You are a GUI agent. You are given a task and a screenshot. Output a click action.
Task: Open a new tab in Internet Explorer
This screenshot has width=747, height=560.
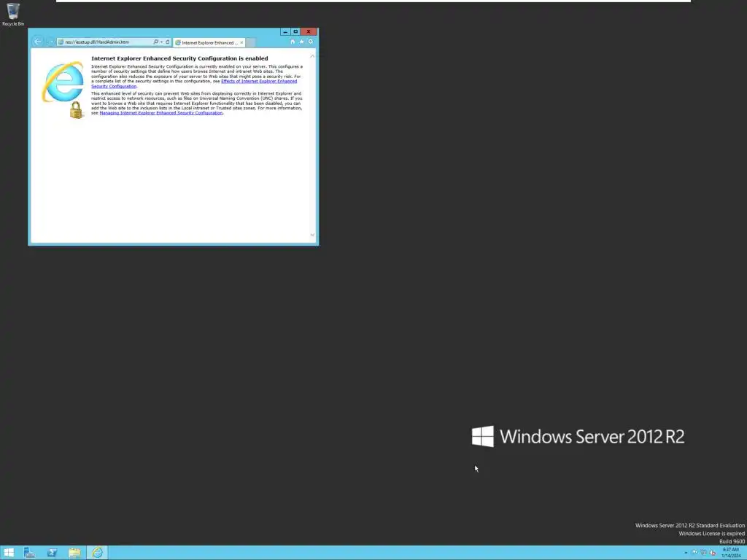point(251,42)
